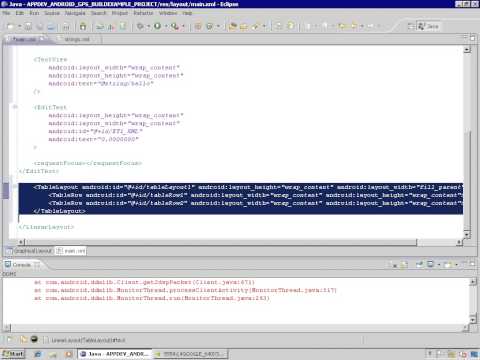Click the Open Perspective icon

pos(411,26)
